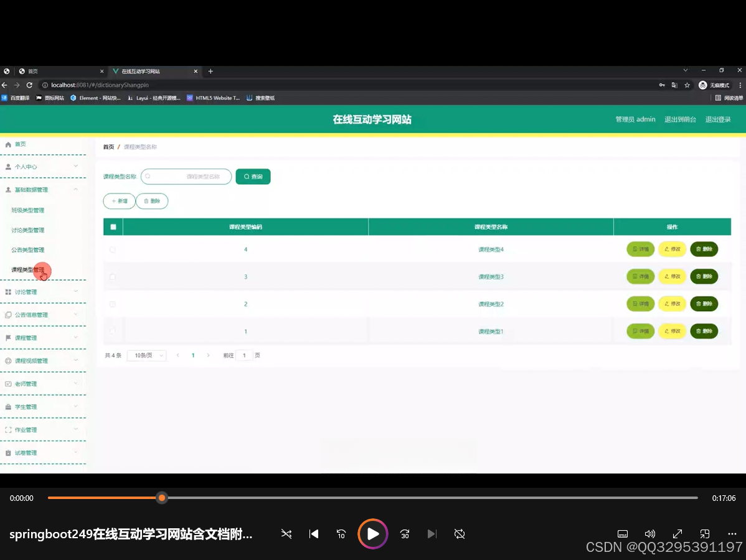Collapse the 基础数据管理 sidebar section

point(42,190)
